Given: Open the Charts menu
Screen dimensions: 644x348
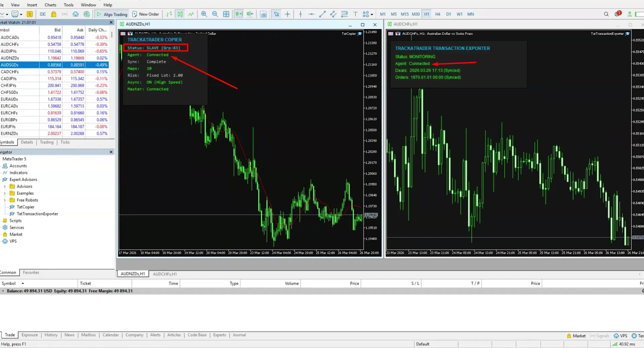Looking at the screenshot, I should pyautogui.click(x=50, y=5).
